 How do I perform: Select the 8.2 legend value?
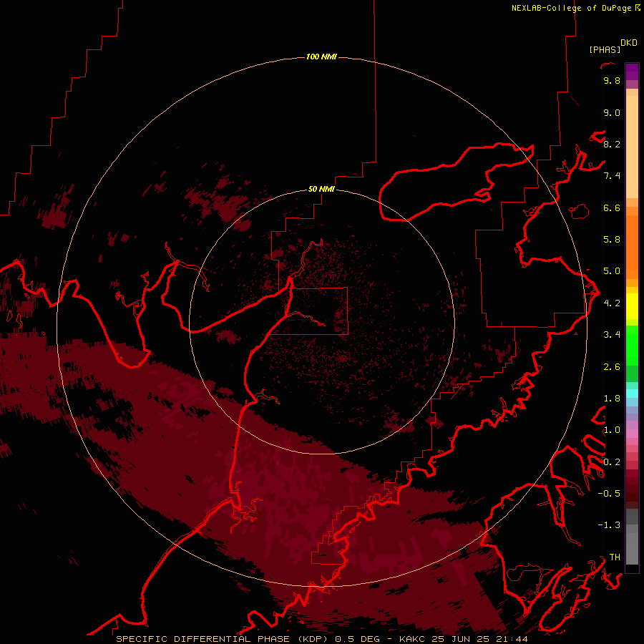pos(612,144)
